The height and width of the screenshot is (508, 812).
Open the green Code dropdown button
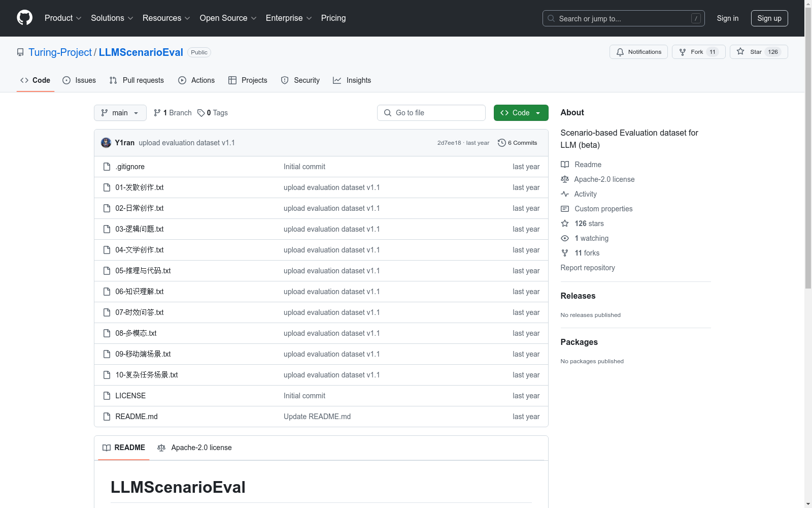click(x=521, y=113)
